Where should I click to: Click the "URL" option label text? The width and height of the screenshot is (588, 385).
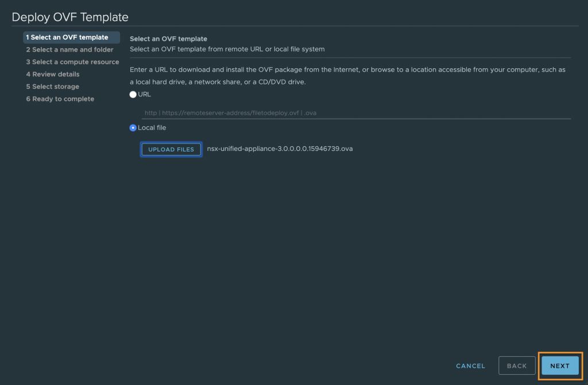pyautogui.click(x=144, y=95)
